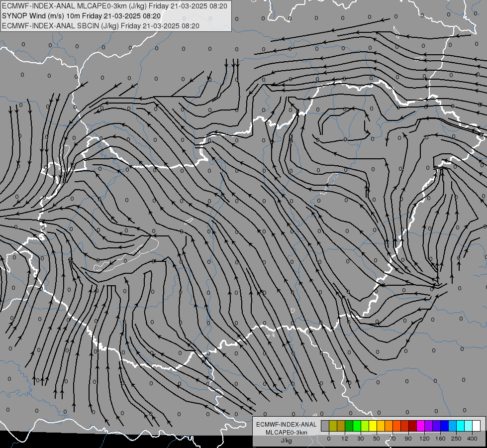Screen dimensions: 487x448
Task: Click the MLCAPE0-3km legend subtitle
Action: (x=287, y=433)
